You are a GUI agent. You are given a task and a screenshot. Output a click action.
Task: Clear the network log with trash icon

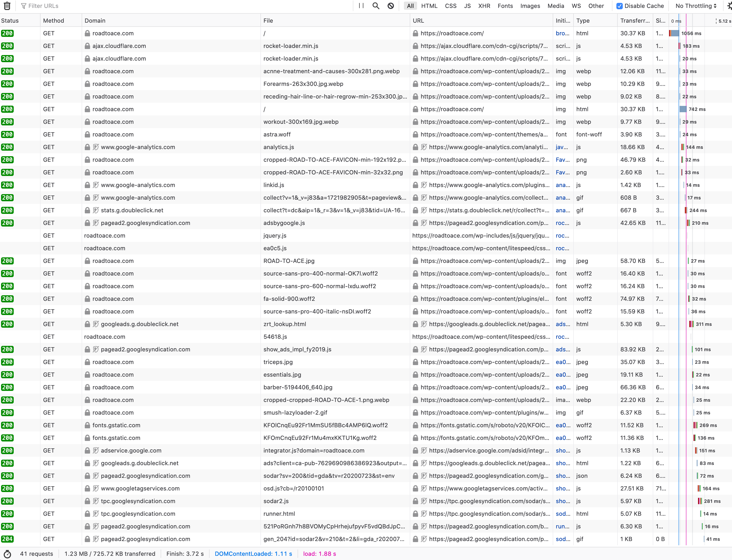coord(7,6)
